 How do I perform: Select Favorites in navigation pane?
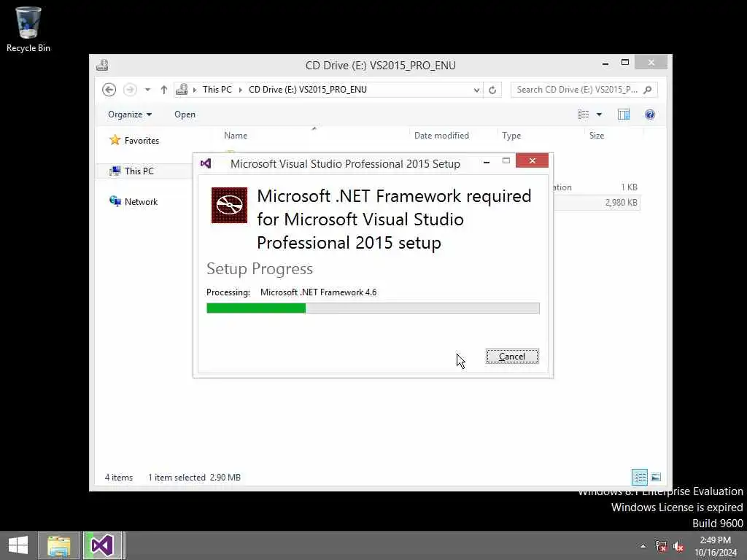coord(142,141)
